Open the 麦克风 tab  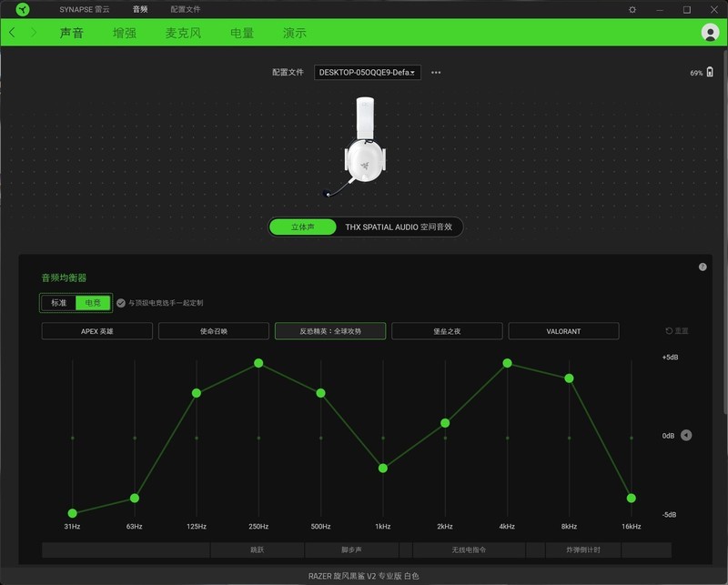(x=183, y=33)
